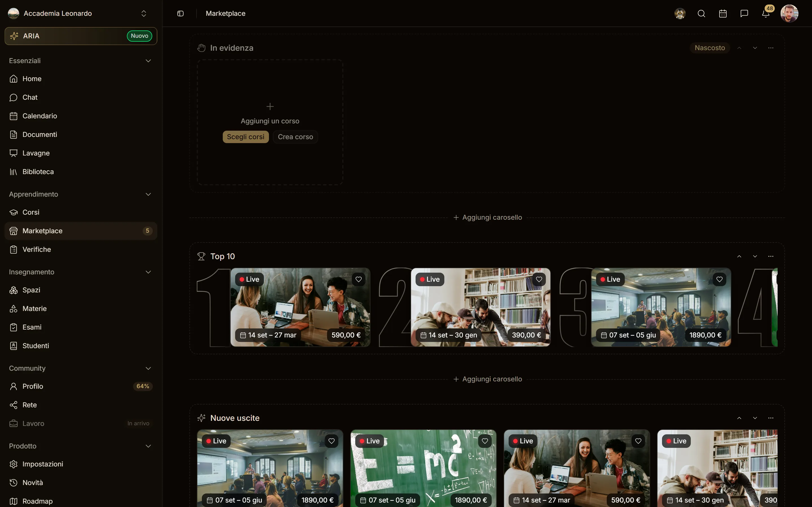Collapse the Apprendimento section
The height and width of the screenshot is (507, 812).
[148, 194]
